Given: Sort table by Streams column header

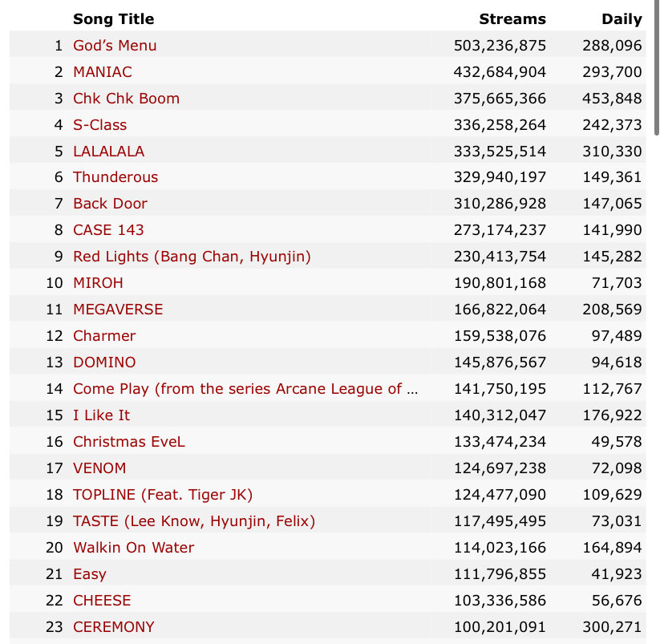Looking at the screenshot, I should (x=512, y=19).
